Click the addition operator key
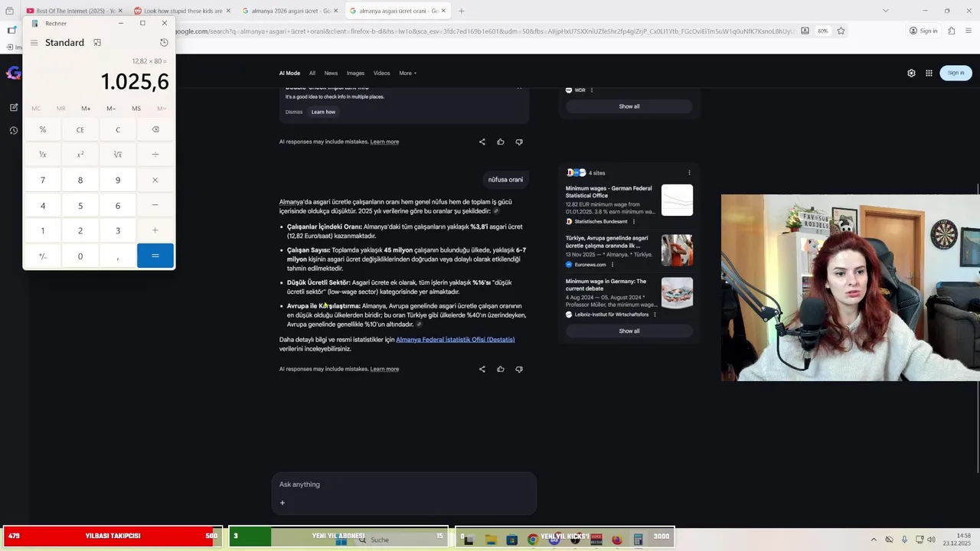 pos(155,230)
